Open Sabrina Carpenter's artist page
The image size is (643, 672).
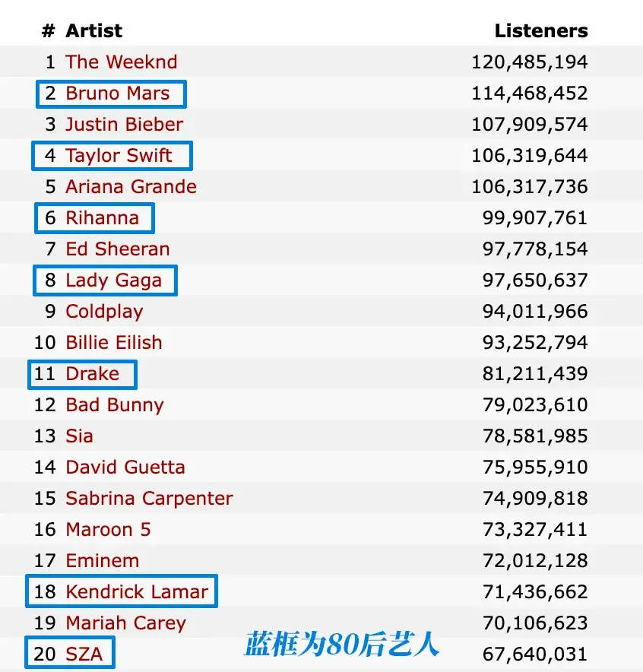click(149, 499)
